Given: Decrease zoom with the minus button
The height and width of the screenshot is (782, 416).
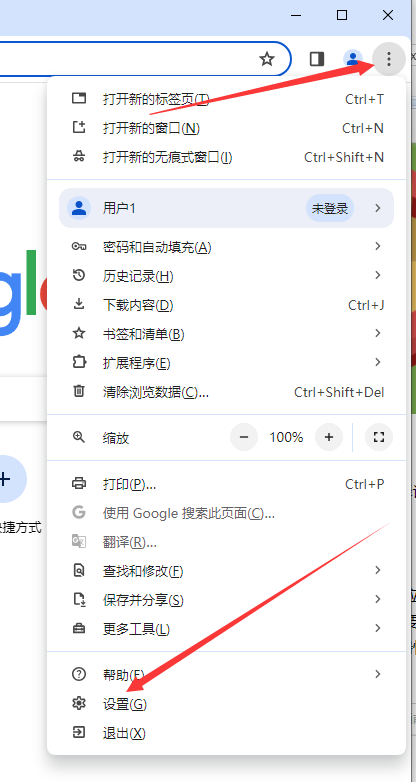Looking at the screenshot, I should (x=244, y=437).
